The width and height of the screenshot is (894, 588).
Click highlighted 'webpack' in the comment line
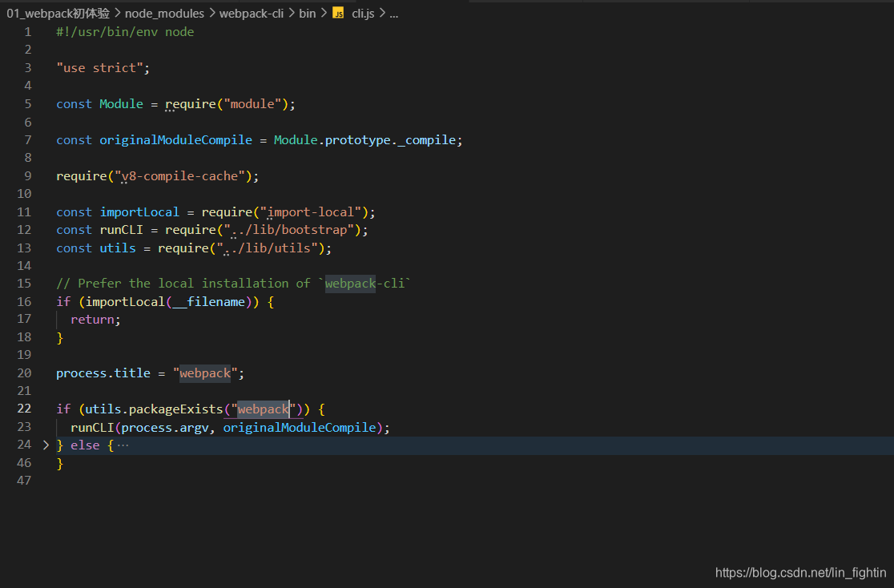(x=350, y=284)
